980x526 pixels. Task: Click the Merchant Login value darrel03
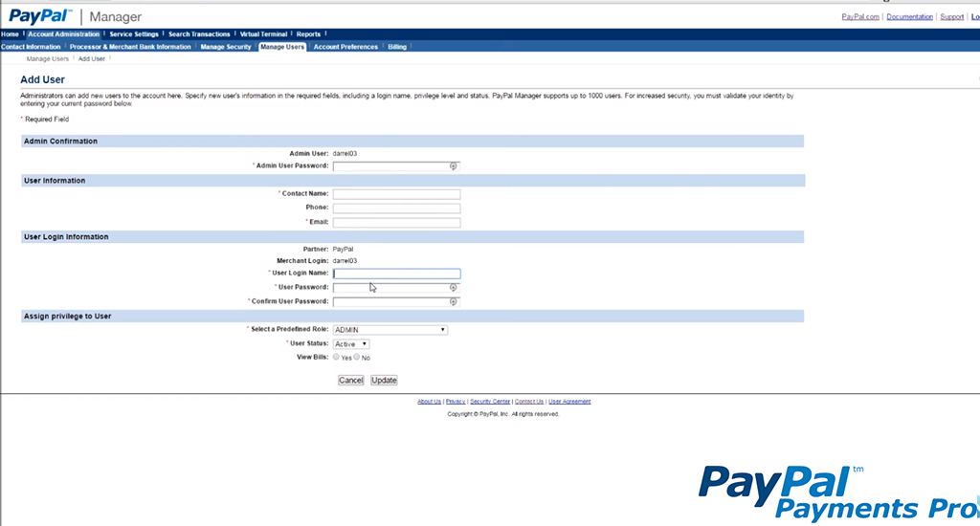pyautogui.click(x=345, y=261)
